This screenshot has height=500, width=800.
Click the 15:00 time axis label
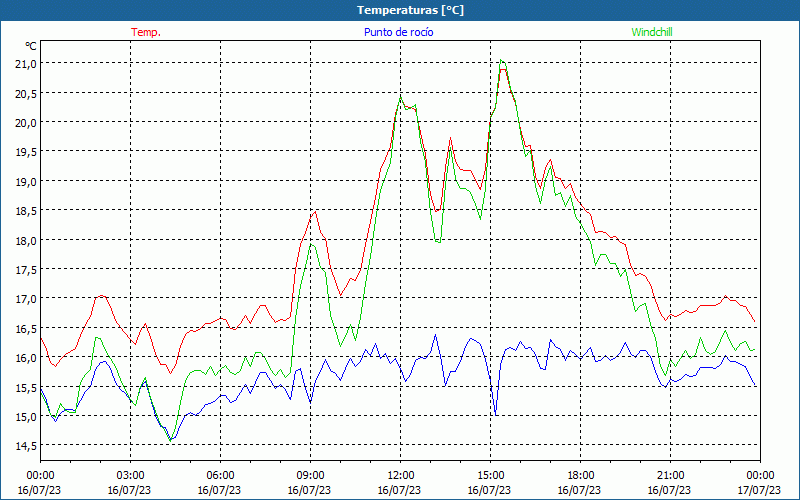(x=490, y=476)
